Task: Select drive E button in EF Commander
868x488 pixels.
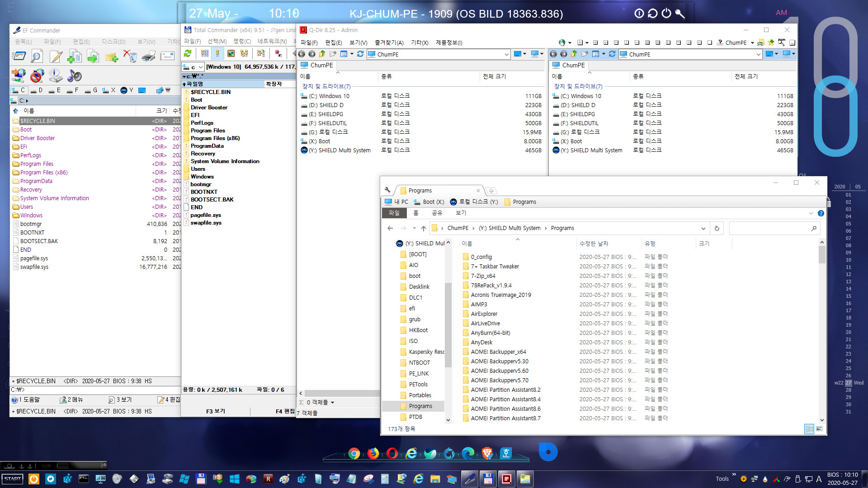Action: (x=55, y=90)
